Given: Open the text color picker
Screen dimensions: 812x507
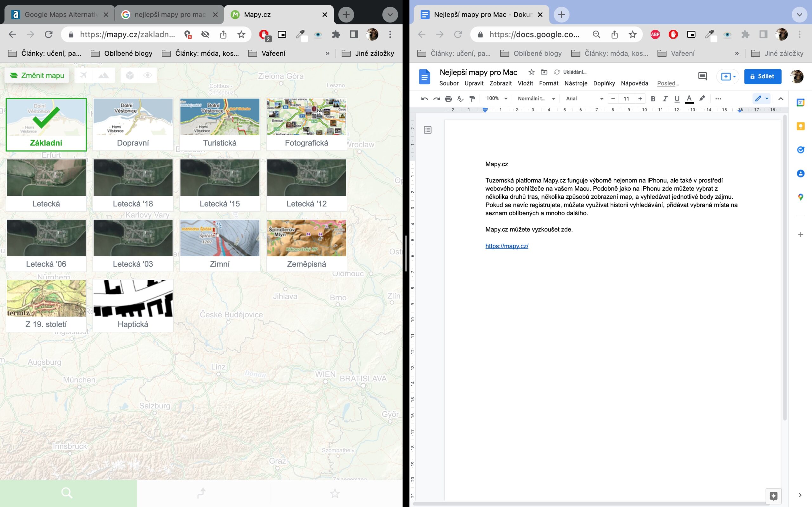Looking at the screenshot, I should point(689,99).
